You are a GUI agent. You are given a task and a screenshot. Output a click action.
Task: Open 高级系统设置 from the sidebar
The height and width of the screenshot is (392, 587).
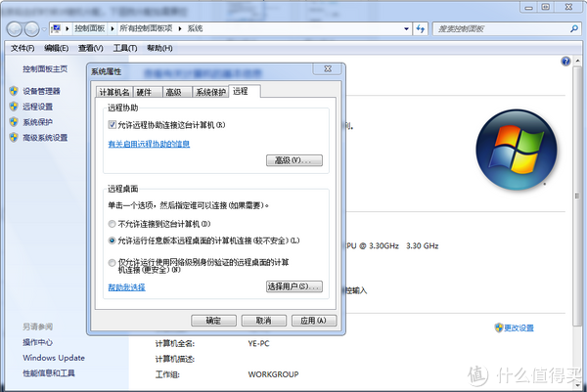[45, 138]
